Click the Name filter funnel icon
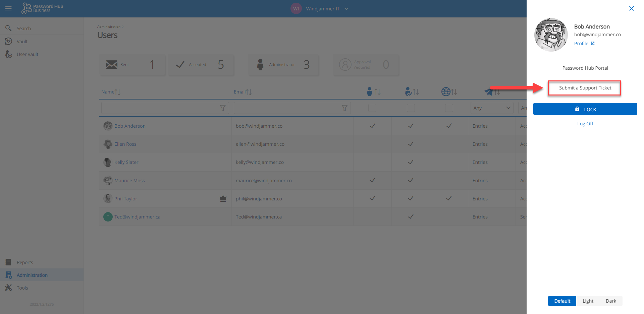Screen dimensions: 644x314 coord(222,108)
